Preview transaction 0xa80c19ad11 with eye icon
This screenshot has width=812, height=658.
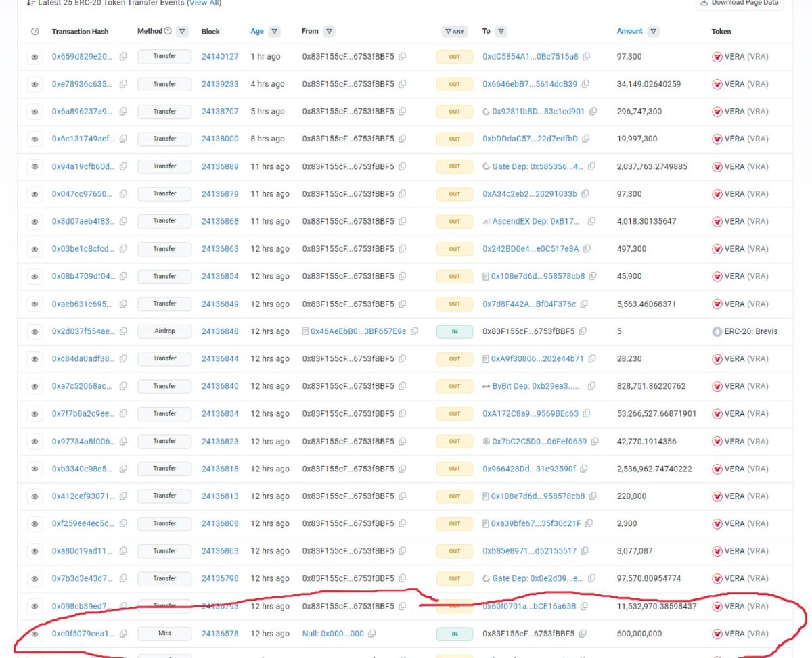(35, 551)
